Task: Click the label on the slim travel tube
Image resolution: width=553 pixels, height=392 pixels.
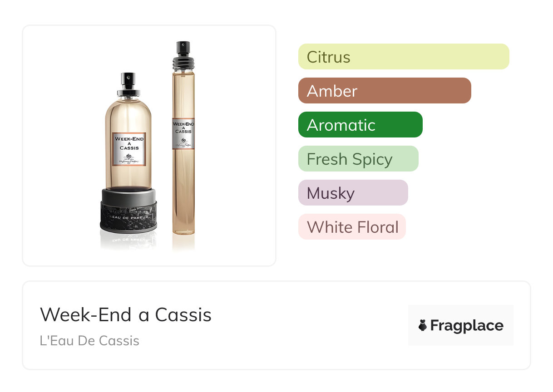Action: click(183, 133)
